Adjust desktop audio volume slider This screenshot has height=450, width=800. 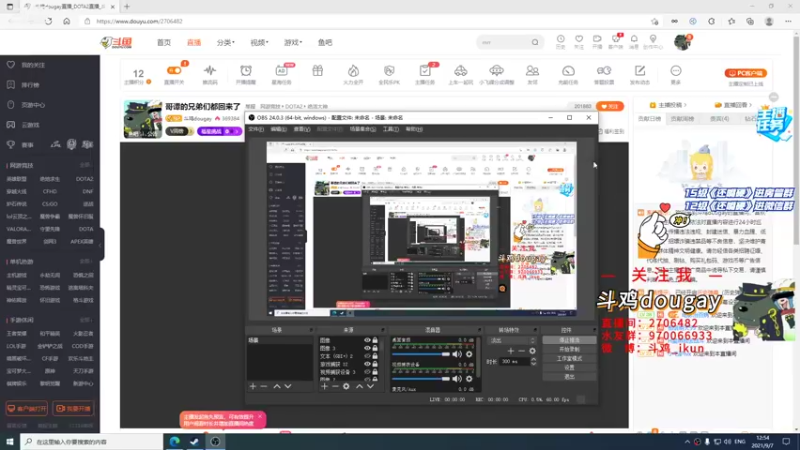coord(421,354)
